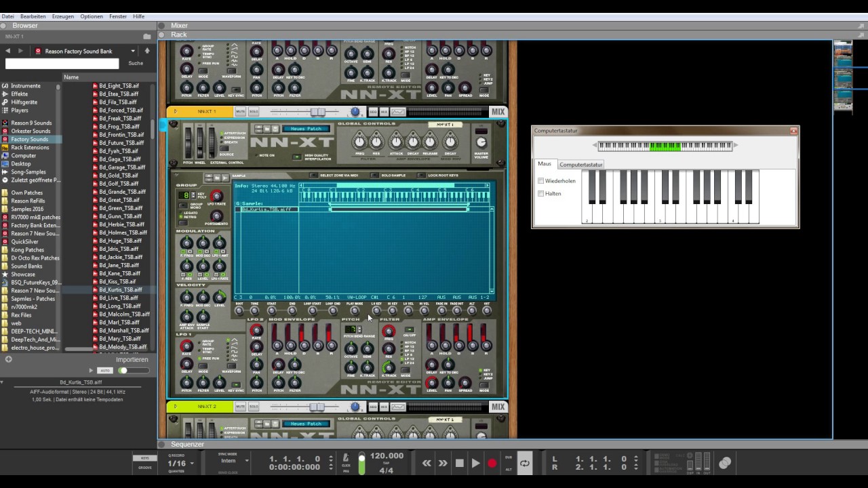
Task: Click the MIX button on NN-XT 1
Action: (498, 112)
